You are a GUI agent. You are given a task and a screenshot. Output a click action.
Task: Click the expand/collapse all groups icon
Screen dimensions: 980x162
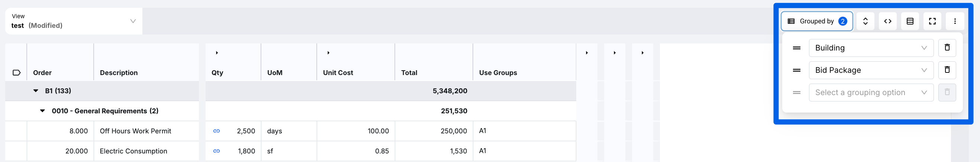[x=865, y=21]
